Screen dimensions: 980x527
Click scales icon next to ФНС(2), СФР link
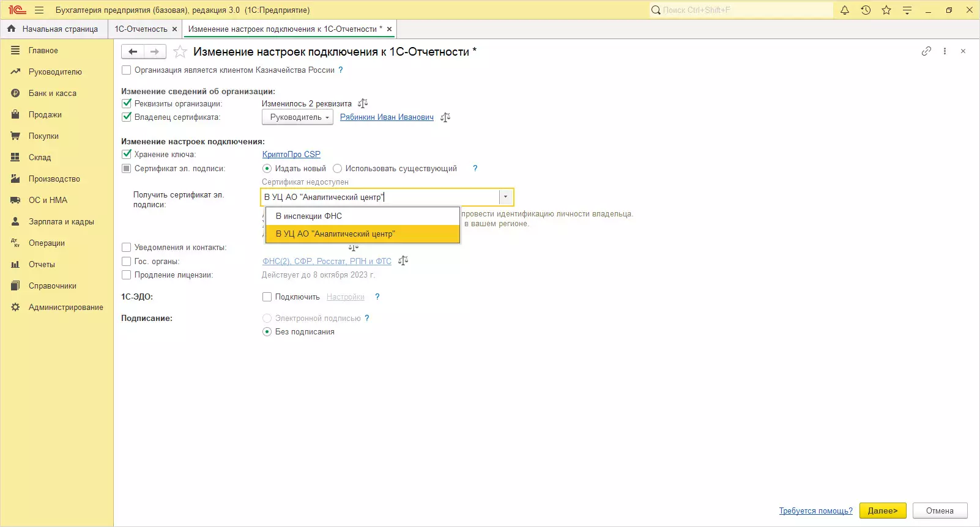coord(403,261)
